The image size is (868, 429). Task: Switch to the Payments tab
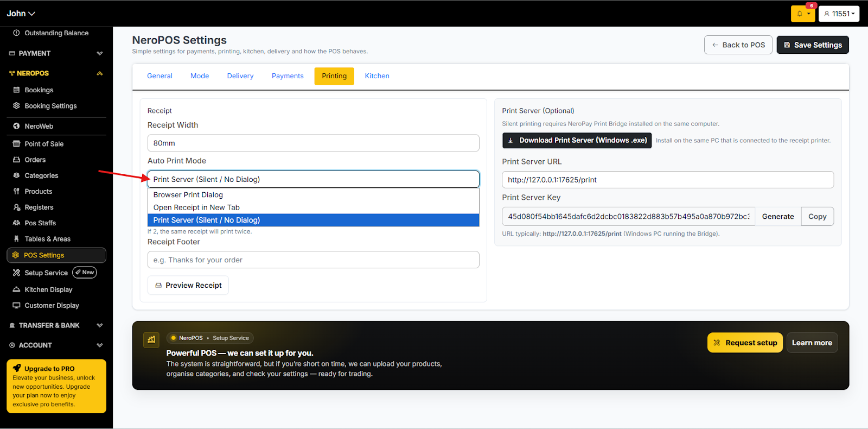(x=288, y=76)
